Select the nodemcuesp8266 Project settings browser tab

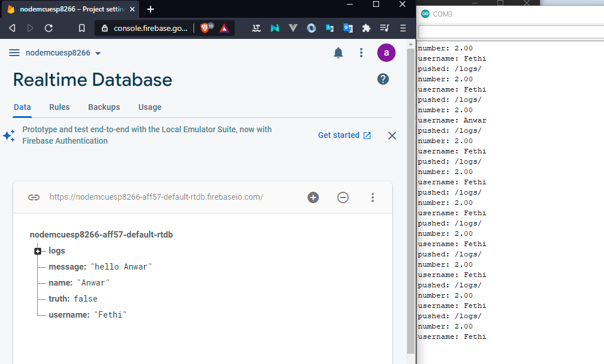coord(71,9)
